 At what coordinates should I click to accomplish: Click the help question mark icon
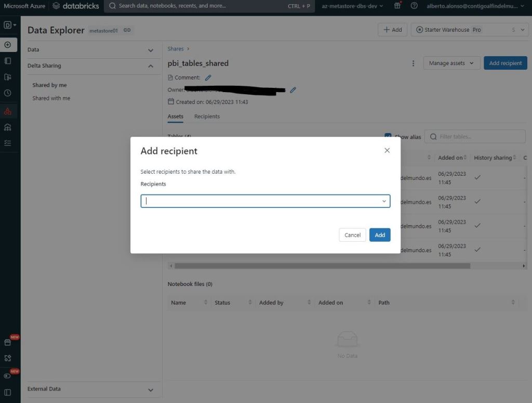[414, 6]
